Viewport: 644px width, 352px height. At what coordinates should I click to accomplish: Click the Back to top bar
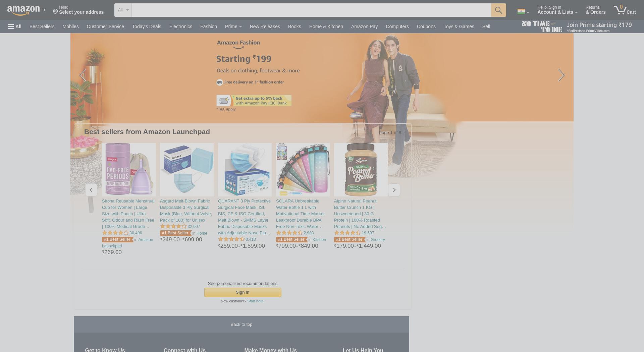coord(241,325)
